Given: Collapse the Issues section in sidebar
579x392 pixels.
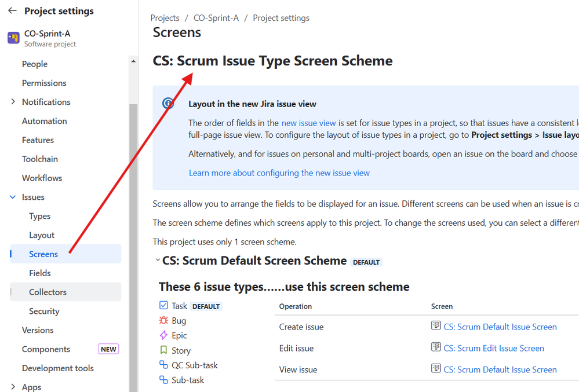Looking at the screenshot, I should pos(13,197).
